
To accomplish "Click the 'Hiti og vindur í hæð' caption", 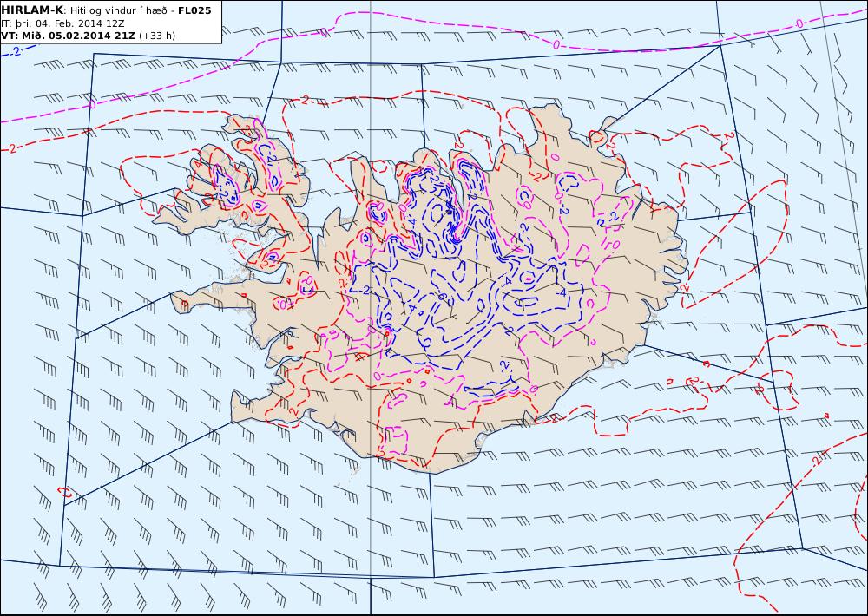I will pyautogui.click(x=118, y=10).
